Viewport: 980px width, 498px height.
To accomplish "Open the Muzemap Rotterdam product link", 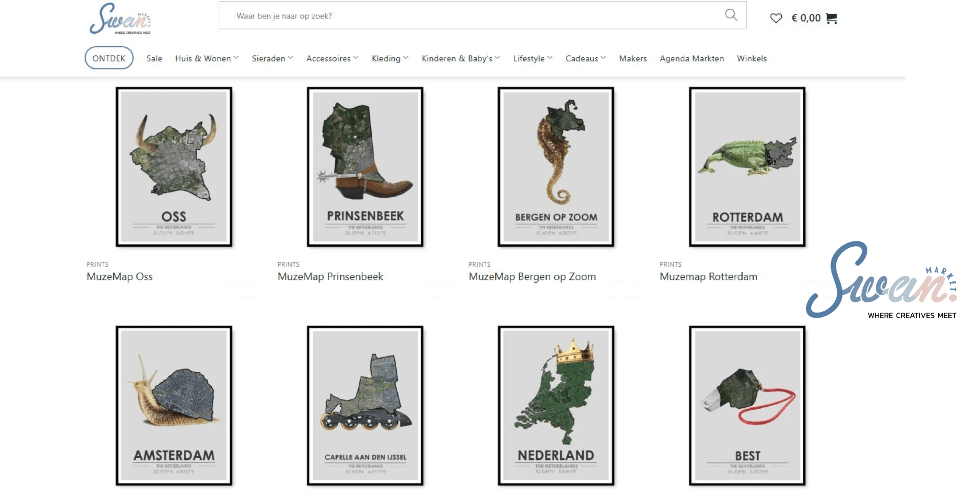I will [x=708, y=277].
